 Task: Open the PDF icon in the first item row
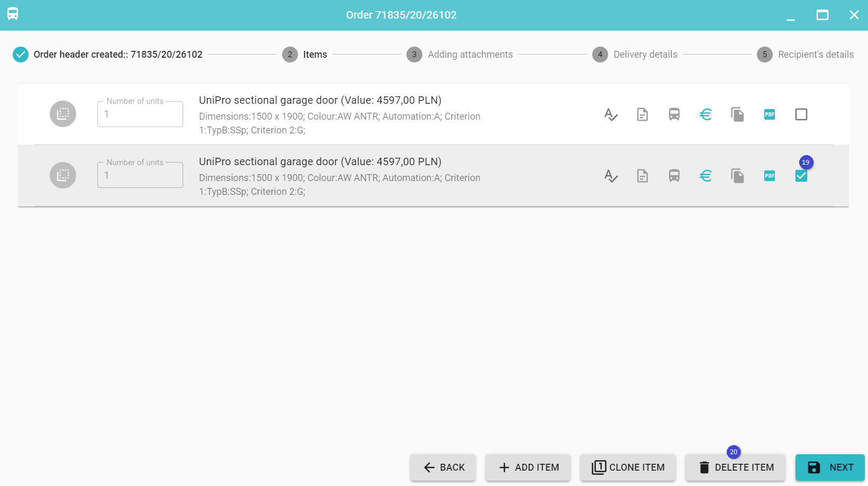tap(770, 114)
